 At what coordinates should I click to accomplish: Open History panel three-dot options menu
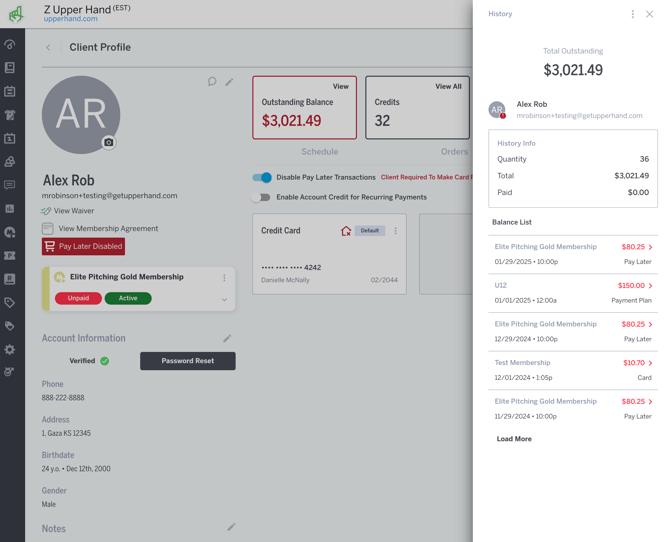632,14
